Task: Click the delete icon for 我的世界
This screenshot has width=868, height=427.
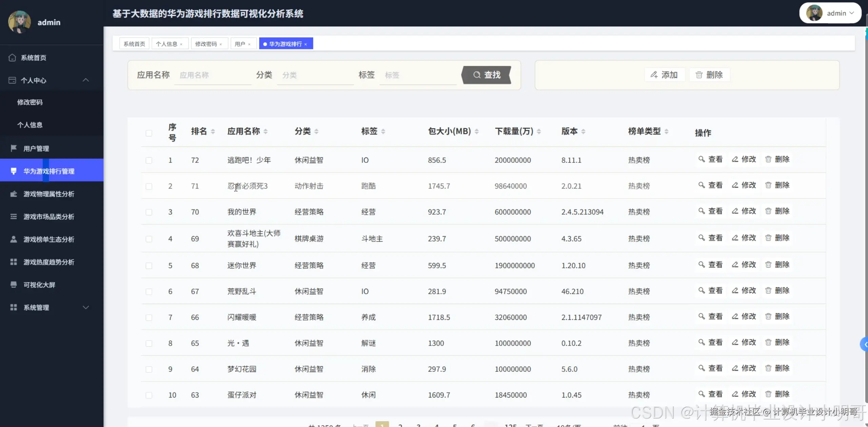Action: pos(778,211)
